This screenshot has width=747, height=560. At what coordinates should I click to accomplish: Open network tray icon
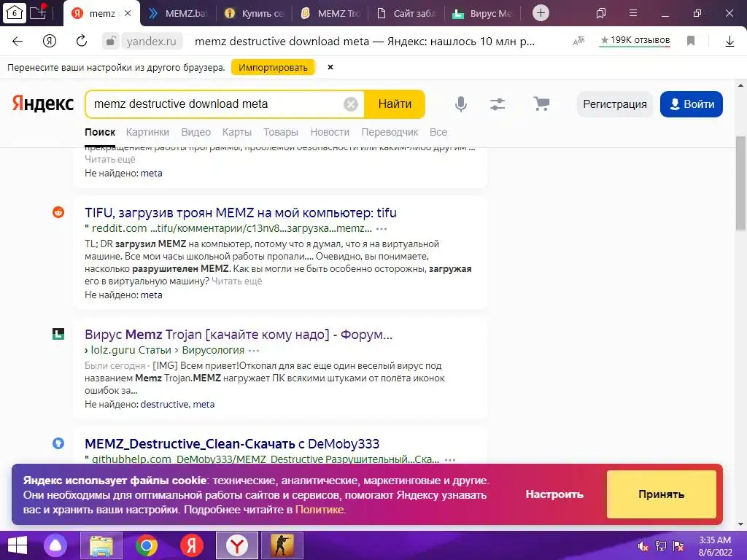661,546
